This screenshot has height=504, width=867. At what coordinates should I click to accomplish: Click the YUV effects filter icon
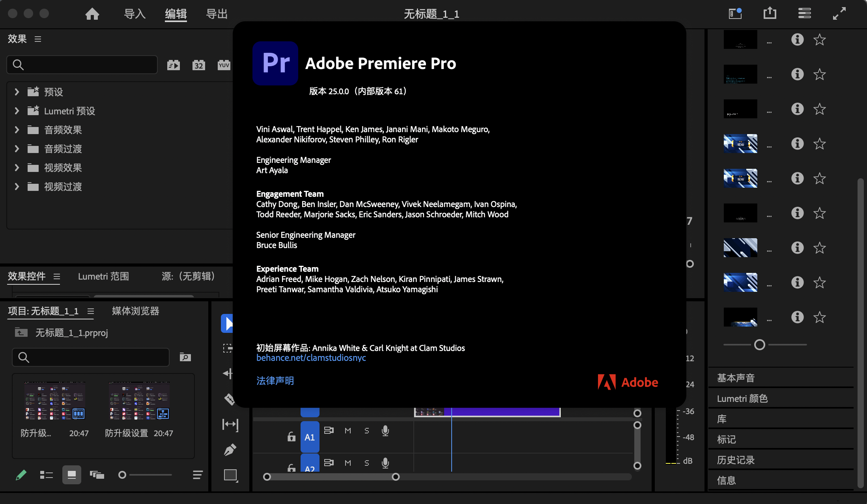click(x=224, y=65)
